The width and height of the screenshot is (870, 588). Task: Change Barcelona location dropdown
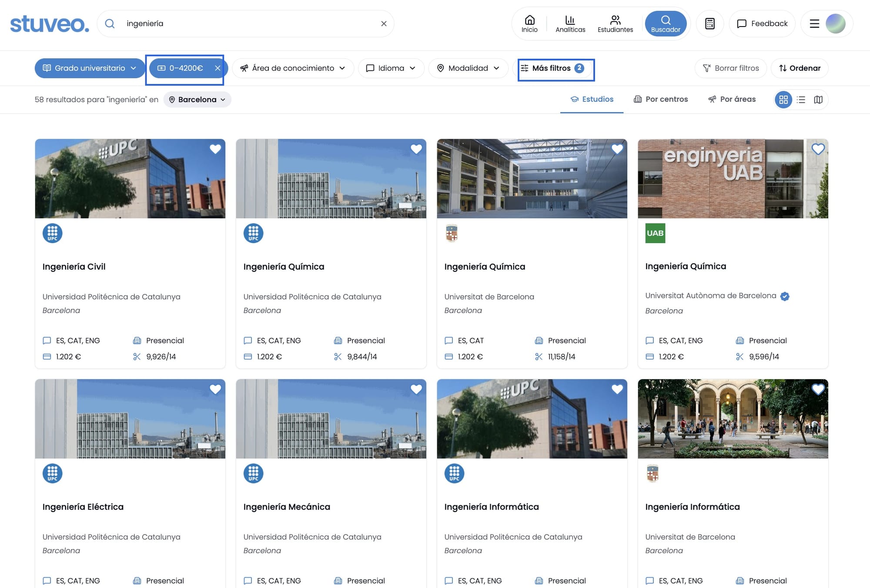[x=197, y=100]
